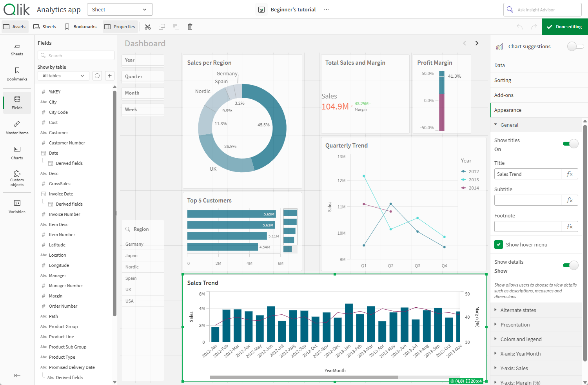Image resolution: width=588 pixels, height=385 pixels.
Task: Expand the Presentation section
Action: 515,325
